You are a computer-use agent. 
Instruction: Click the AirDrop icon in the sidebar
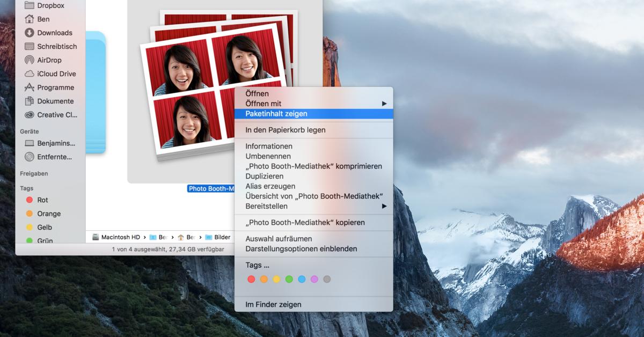29,60
